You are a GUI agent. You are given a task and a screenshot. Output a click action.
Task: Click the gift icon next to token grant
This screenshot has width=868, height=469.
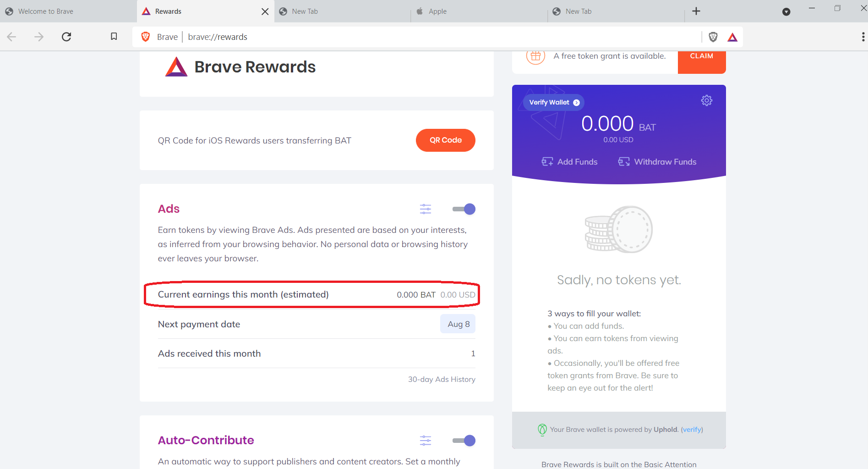(x=535, y=55)
